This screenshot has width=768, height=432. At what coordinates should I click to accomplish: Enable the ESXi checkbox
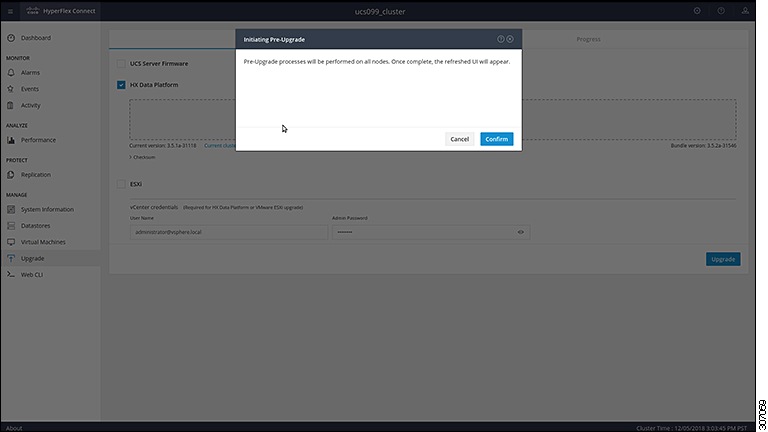121,184
